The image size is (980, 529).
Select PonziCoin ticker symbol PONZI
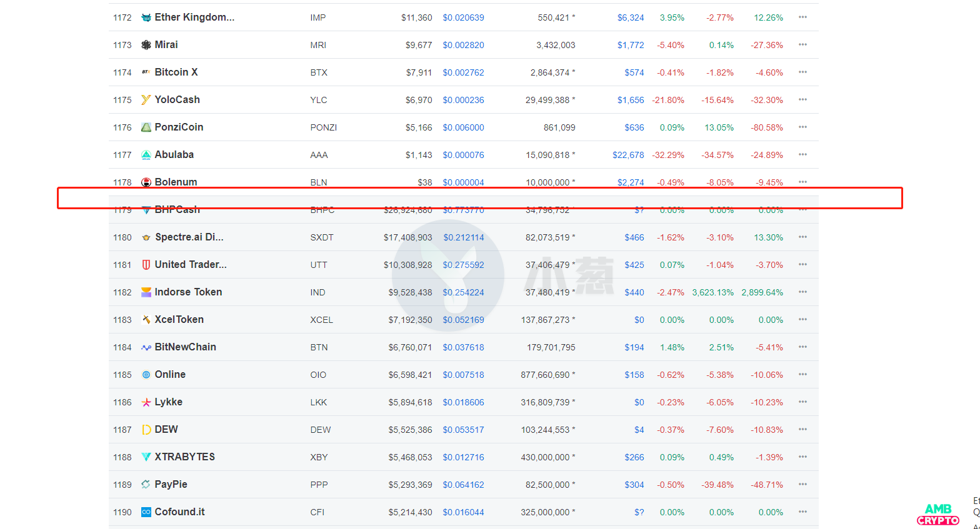point(324,127)
